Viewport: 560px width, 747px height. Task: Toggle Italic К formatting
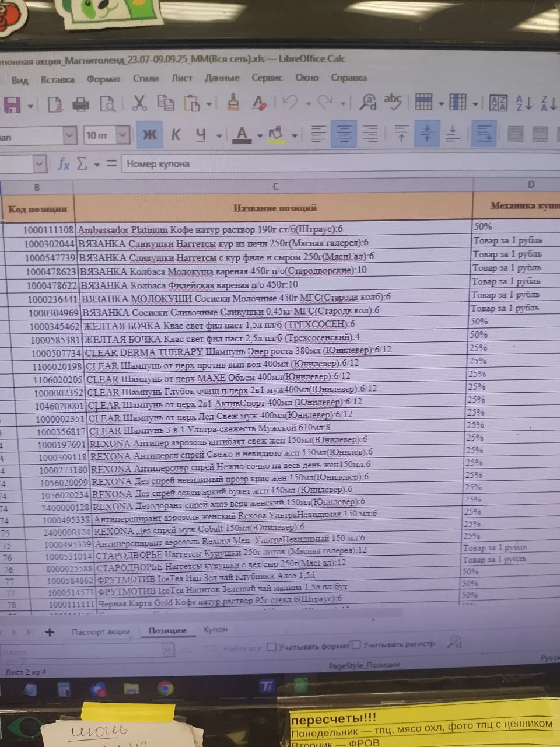point(176,135)
